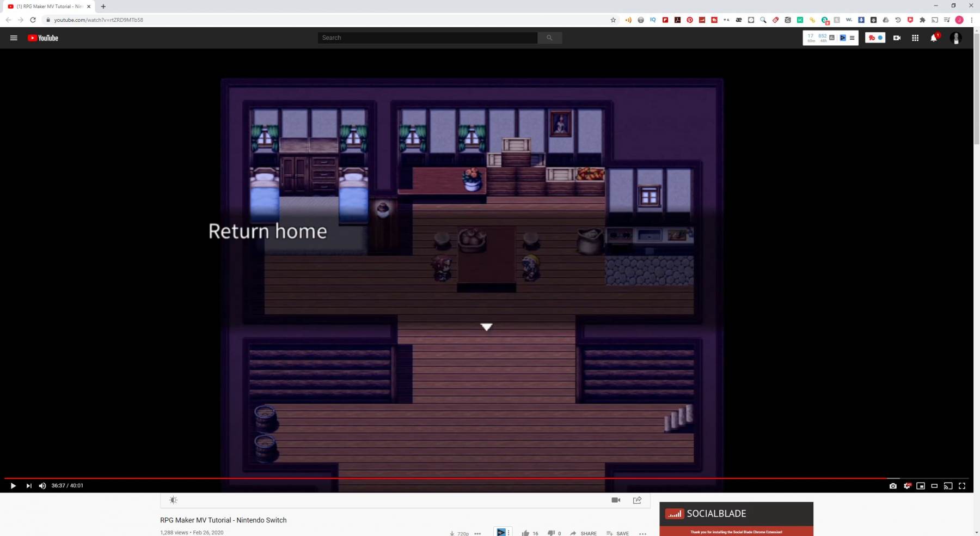Open the create video camera icon
980x536 pixels.
pyautogui.click(x=897, y=38)
